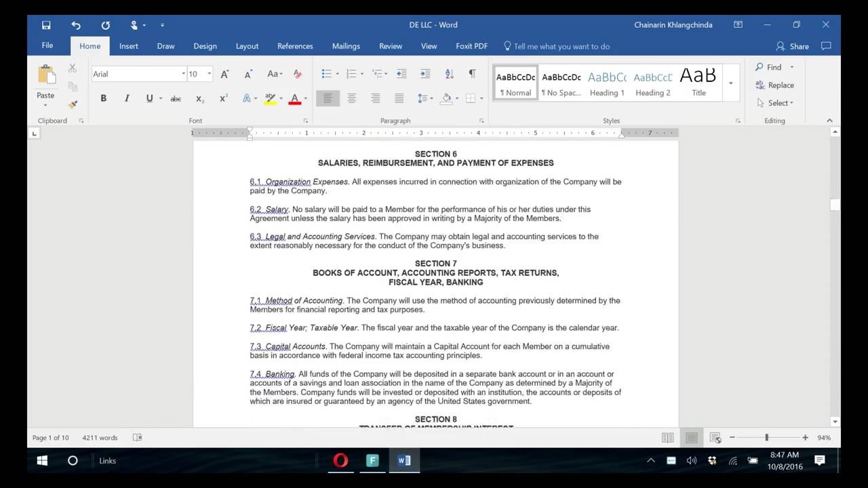This screenshot has width=868, height=488.
Task: Undo the last action
Action: (x=76, y=25)
